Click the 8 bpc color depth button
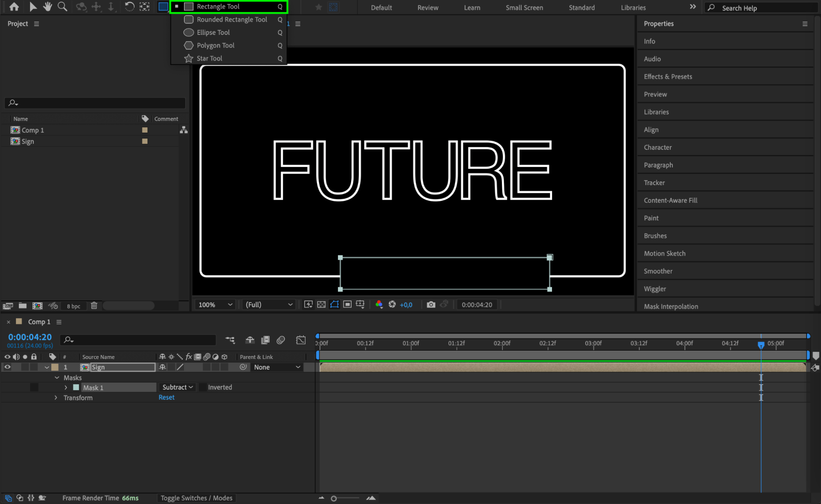This screenshot has width=821, height=504. point(74,306)
